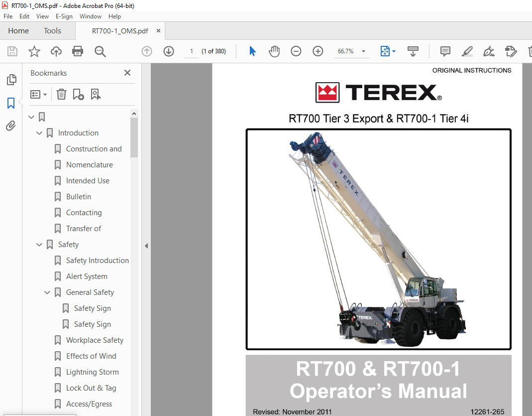Jump to Nomenclature bookmark
The width and height of the screenshot is (532, 416).
[90, 165]
